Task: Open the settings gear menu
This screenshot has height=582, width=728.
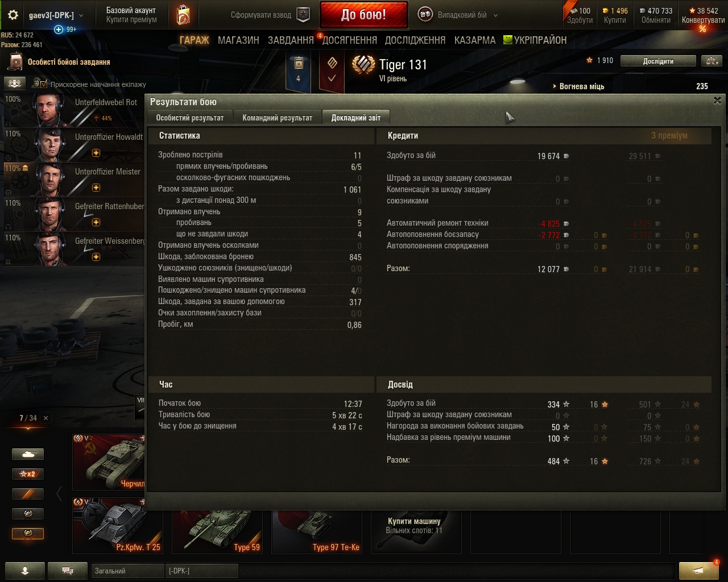Action: point(13,15)
